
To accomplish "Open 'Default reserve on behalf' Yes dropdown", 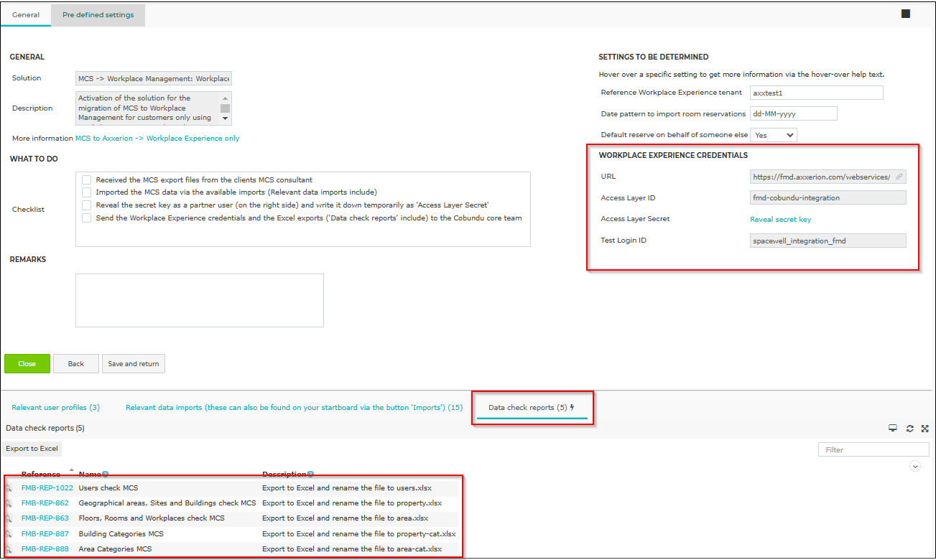I will [x=774, y=135].
